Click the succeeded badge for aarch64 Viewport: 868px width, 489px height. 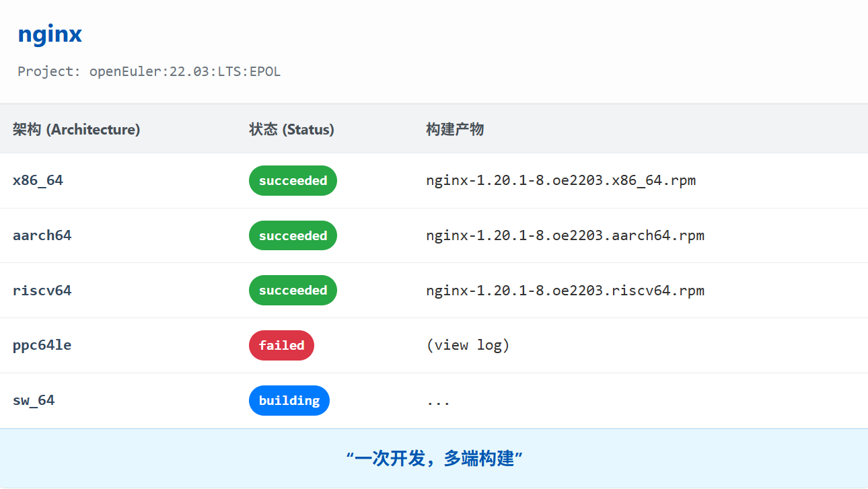tap(293, 235)
